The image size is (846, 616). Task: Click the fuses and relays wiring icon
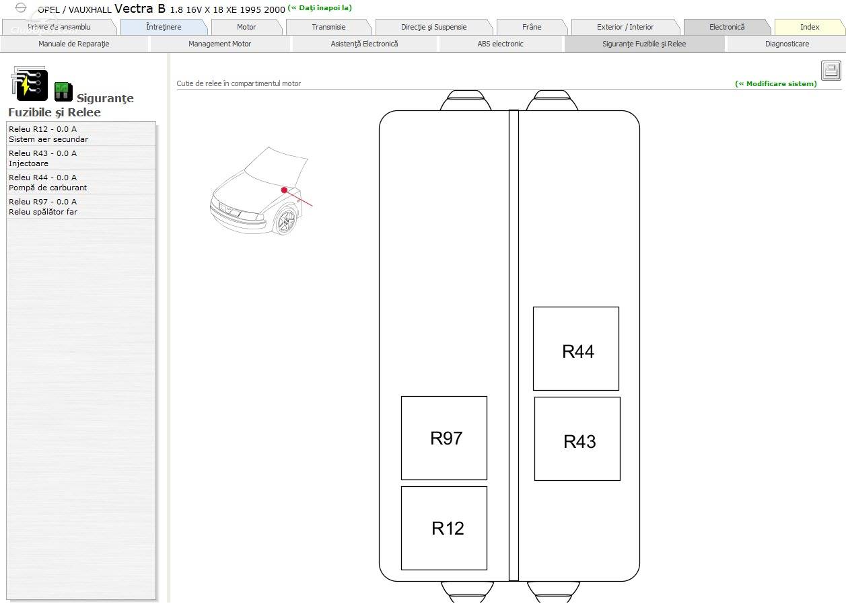coord(29,84)
